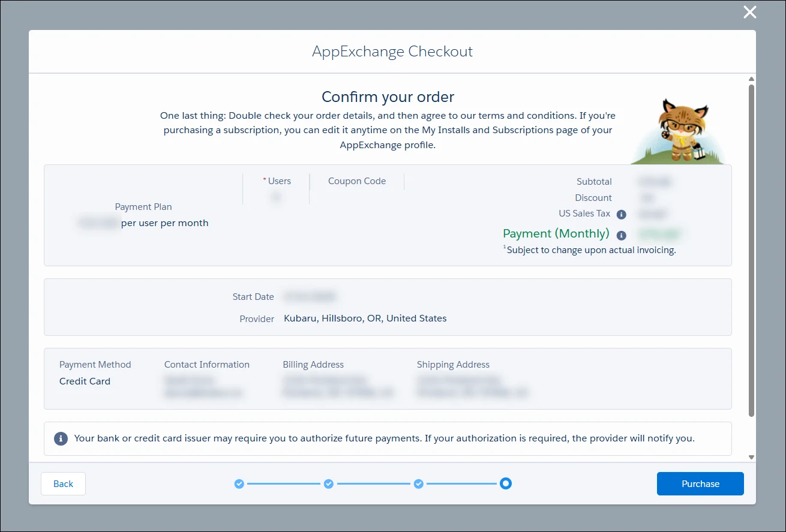
Task: Click the Discount label
Action: click(593, 197)
